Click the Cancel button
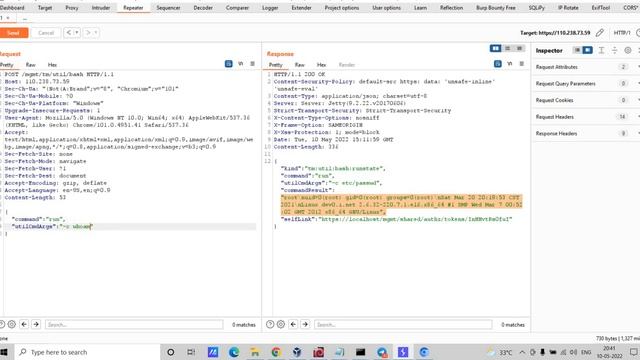Image resolution: width=640 pixels, height=360 pixels. pos(46,33)
